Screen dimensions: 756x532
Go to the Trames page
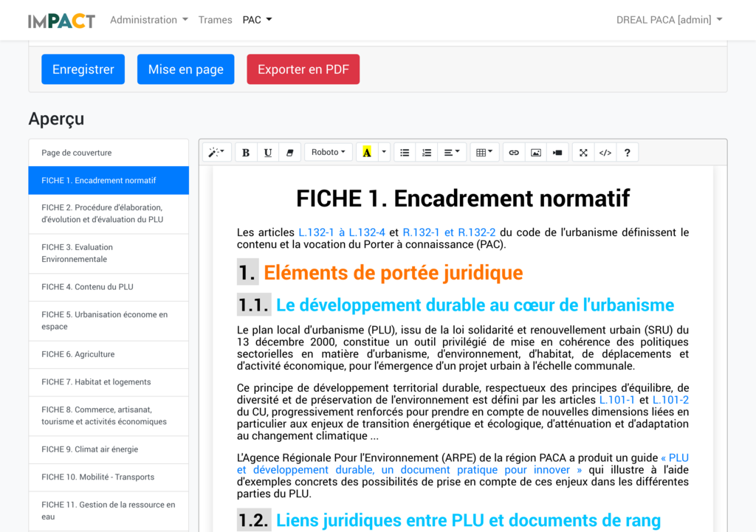(215, 20)
